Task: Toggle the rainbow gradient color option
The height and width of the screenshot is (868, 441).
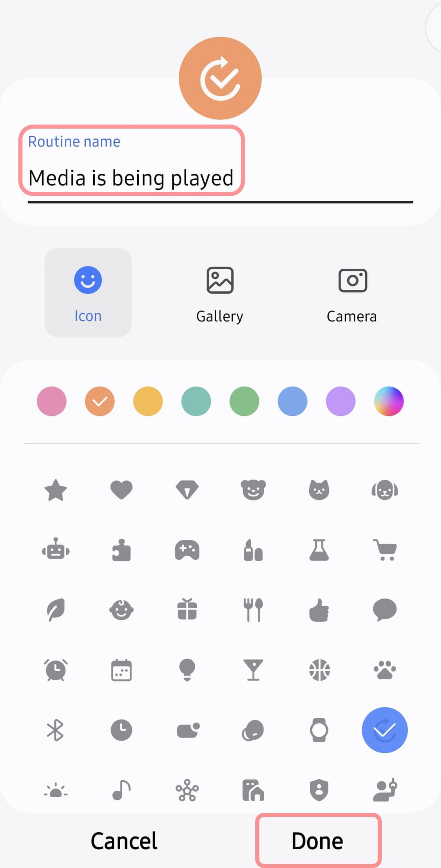Action: coord(388,401)
